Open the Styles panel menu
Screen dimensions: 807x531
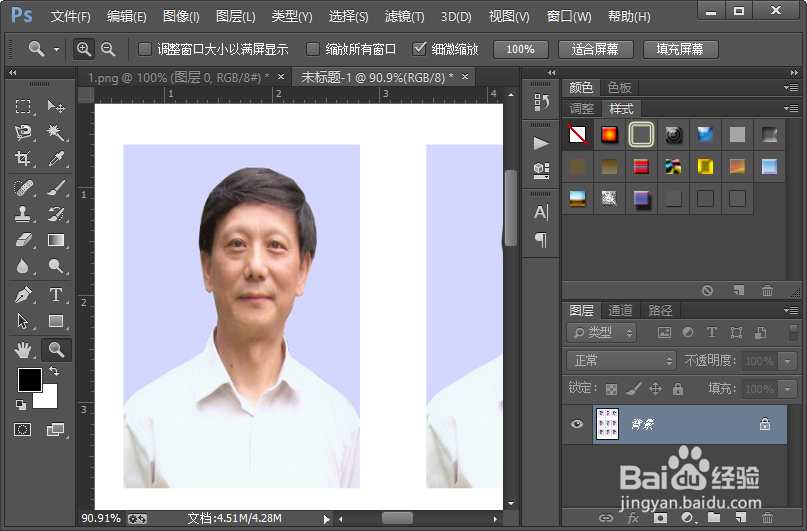[x=791, y=109]
